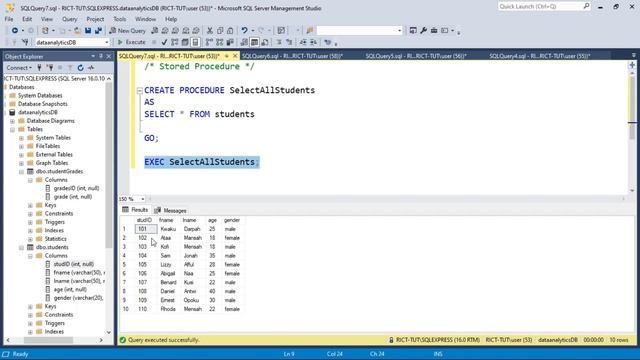Screen dimensions: 640x360
Task: Click the Execute button
Action: click(131, 42)
